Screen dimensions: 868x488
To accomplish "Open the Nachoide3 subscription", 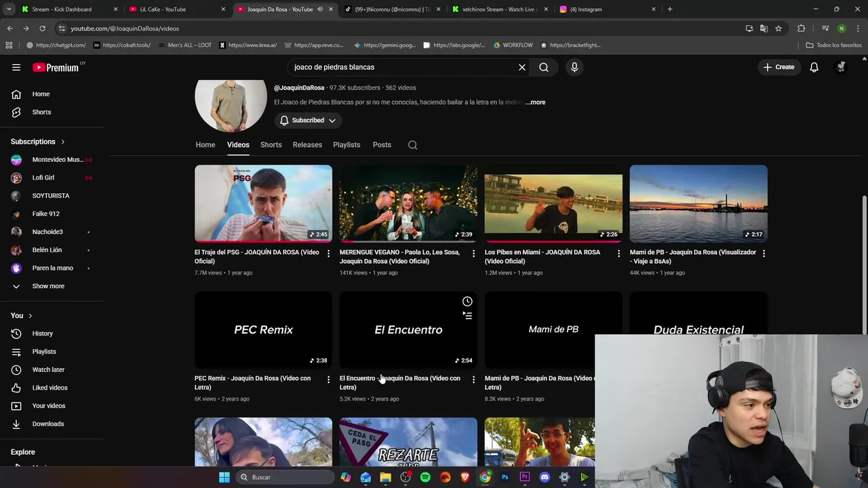I will pyautogui.click(x=52, y=232).
